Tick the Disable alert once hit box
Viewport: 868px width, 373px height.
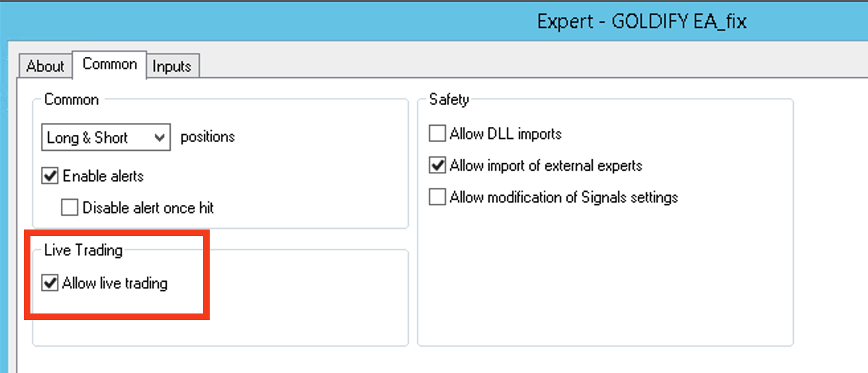point(70,208)
